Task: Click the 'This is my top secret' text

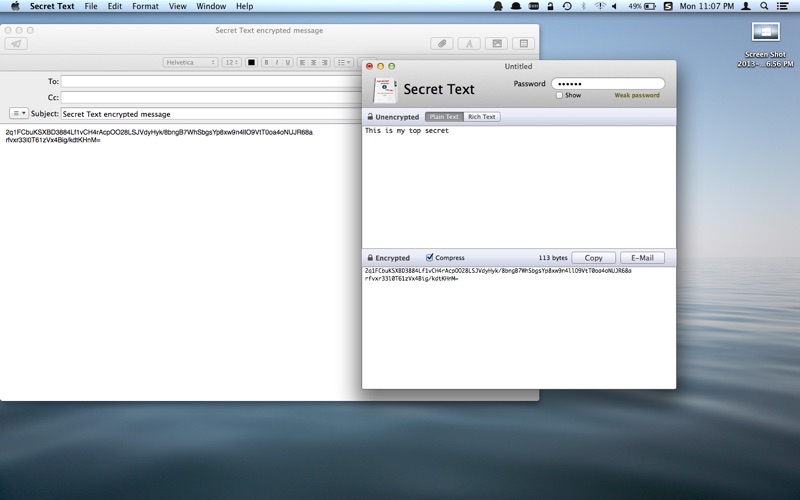Action: click(407, 131)
